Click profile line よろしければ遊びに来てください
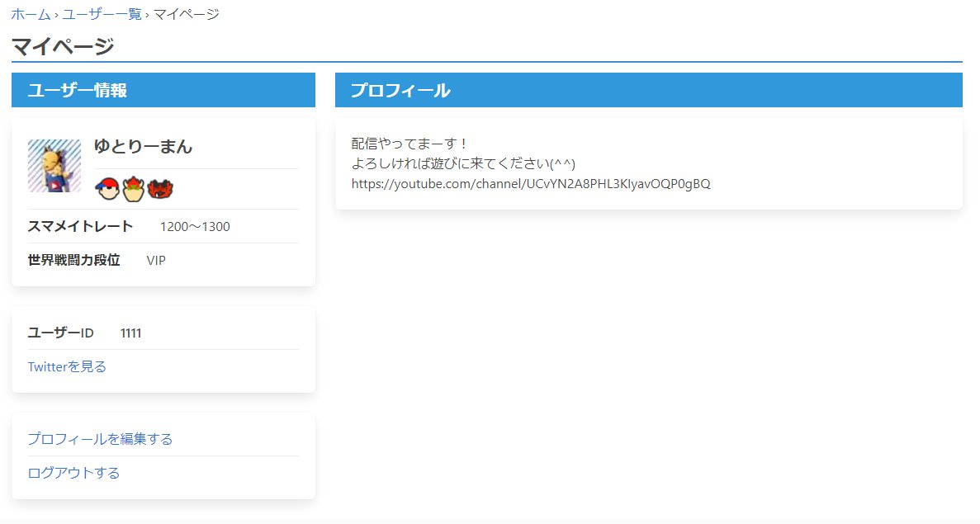 coord(463,163)
